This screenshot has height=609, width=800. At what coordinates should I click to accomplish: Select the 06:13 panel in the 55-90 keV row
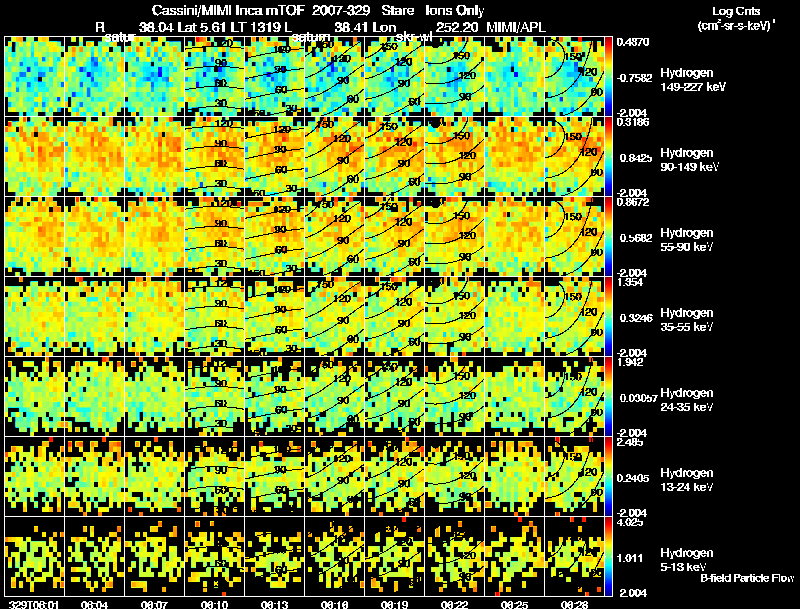click(274, 237)
